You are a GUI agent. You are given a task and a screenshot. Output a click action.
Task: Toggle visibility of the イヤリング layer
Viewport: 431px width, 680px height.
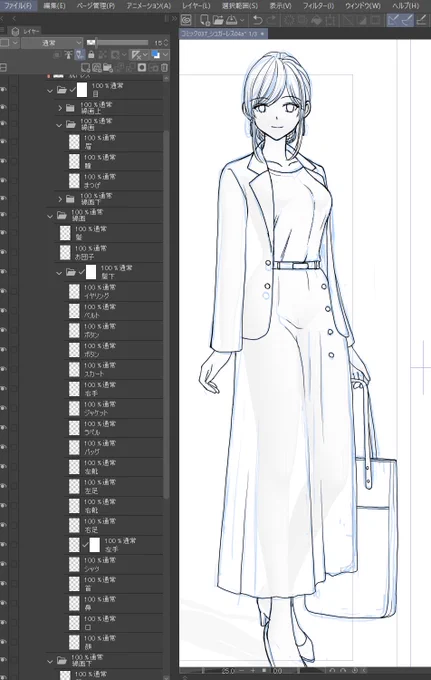point(3,291)
